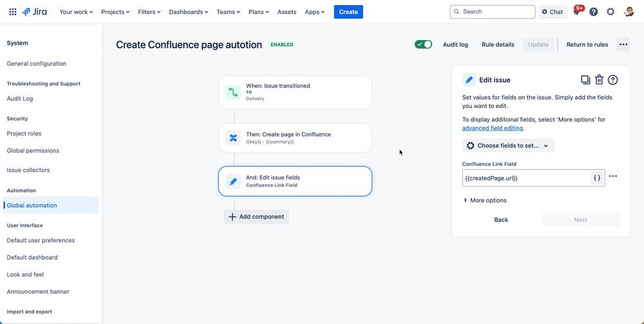Open Confluence Link Field more options dots

(613, 176)
